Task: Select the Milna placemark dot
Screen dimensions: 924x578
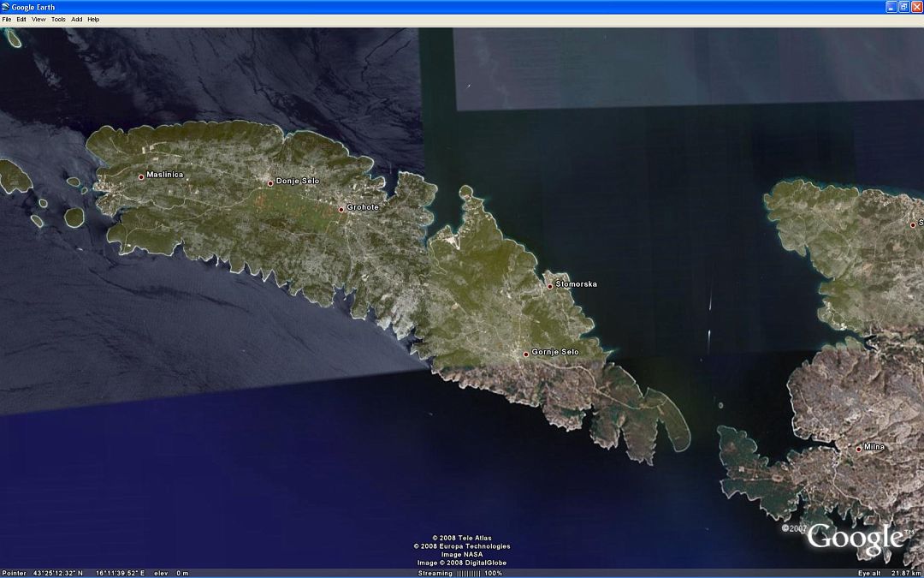Action: [x=859, y=450]
